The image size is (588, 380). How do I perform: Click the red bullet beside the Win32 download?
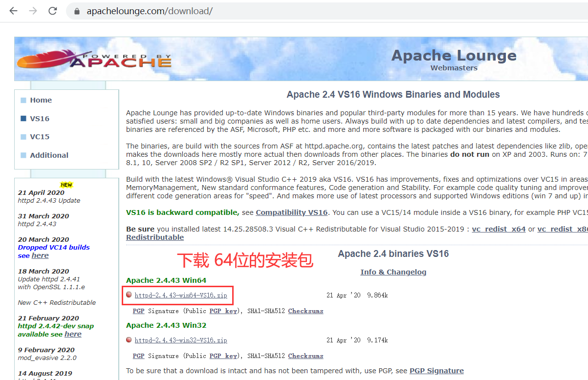pos(129,340)
